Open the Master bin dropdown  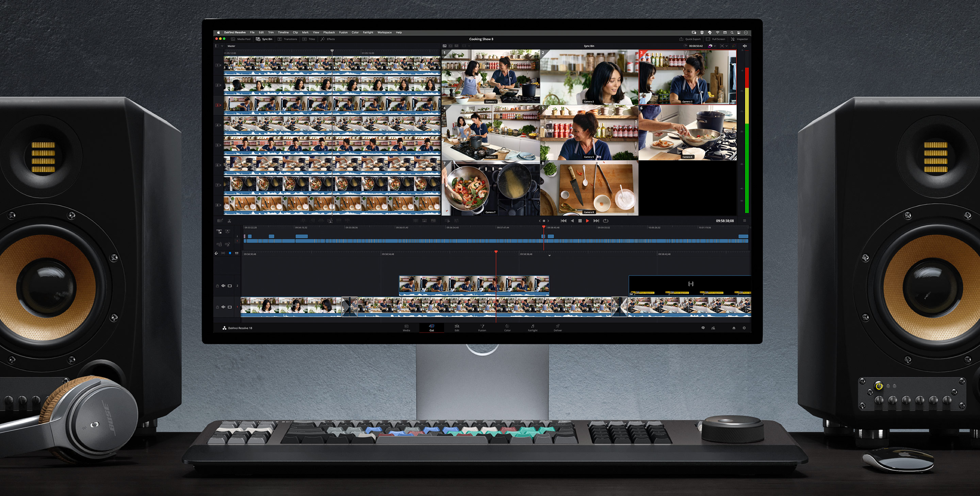coord(222,46)
